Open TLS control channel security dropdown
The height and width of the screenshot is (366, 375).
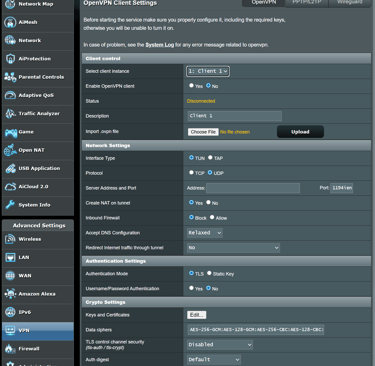[220, 345]
